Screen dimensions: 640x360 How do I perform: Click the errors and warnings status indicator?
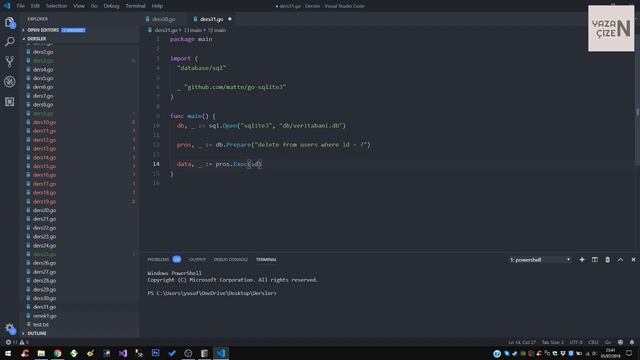click(17, 342)
